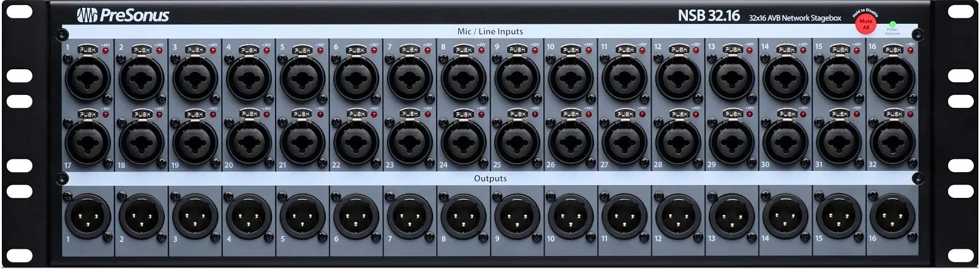
Task: Toggle the +48V LED on input 5
Action: (x=320, y=50)
